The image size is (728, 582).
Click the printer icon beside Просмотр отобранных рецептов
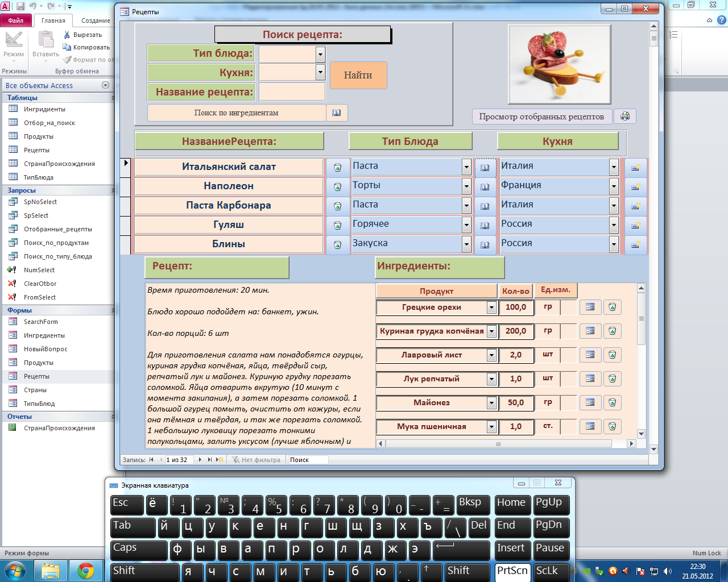click(x=625, y=116)
